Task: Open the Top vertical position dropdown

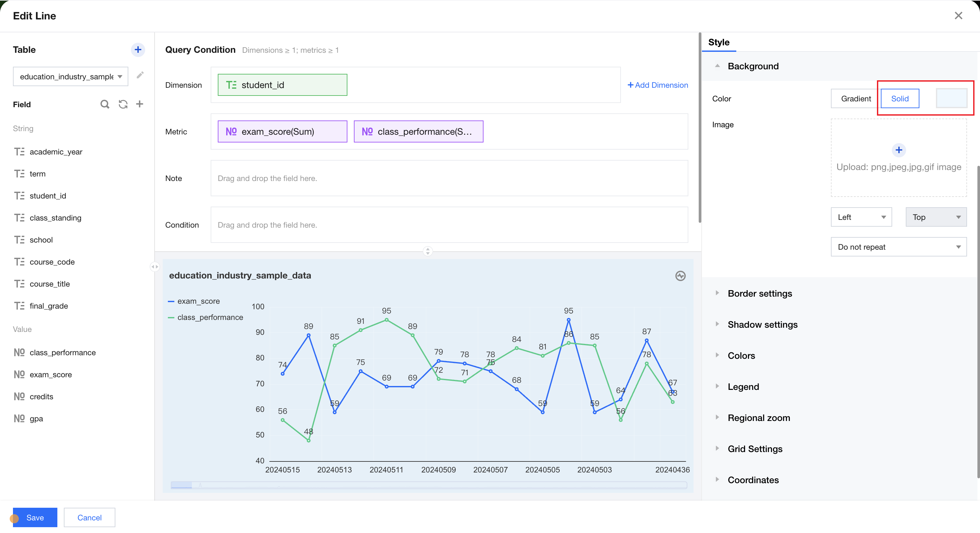Action: click(936, 217)
